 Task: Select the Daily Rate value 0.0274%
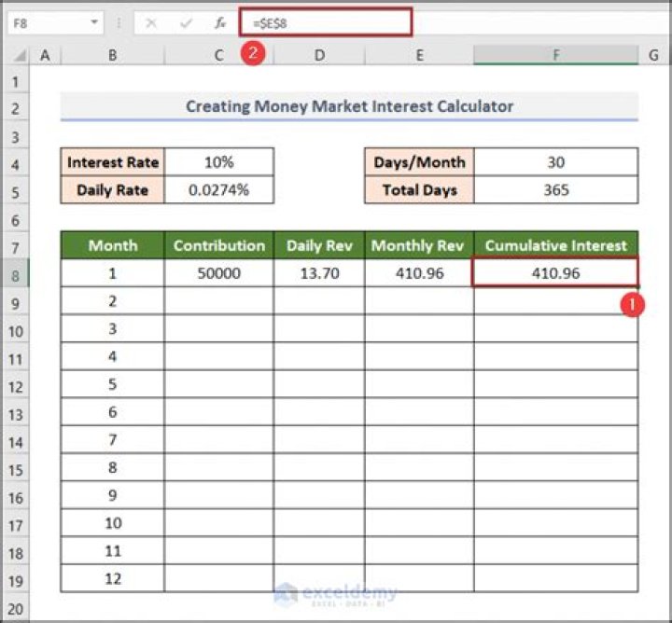pos(218,190)
